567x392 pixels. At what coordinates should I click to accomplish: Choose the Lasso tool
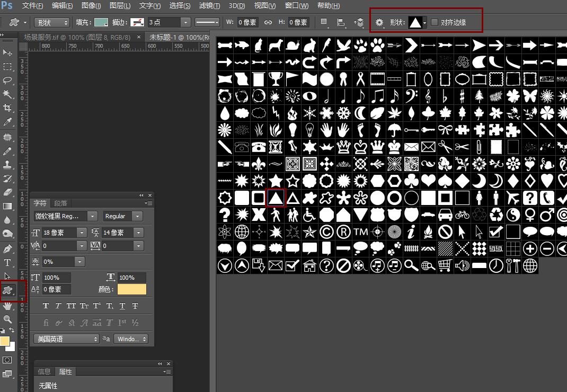pyautogui.click(x=7, y=81)
